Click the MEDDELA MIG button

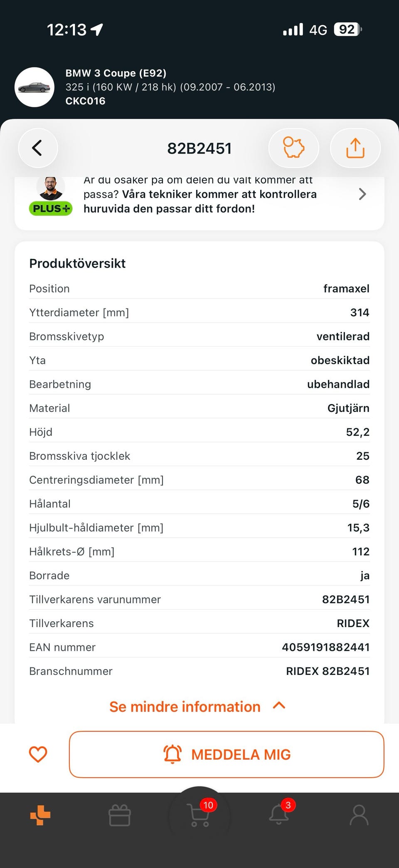[x=227, y=754]
